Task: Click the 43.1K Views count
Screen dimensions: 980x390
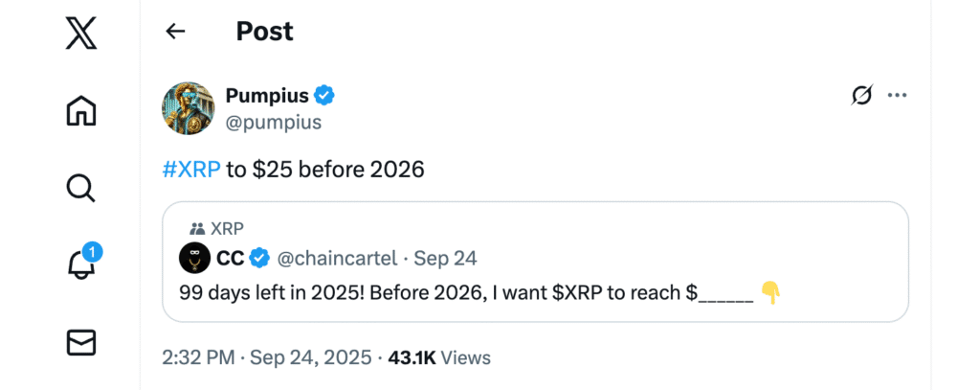Action: [x=439, y=358]
